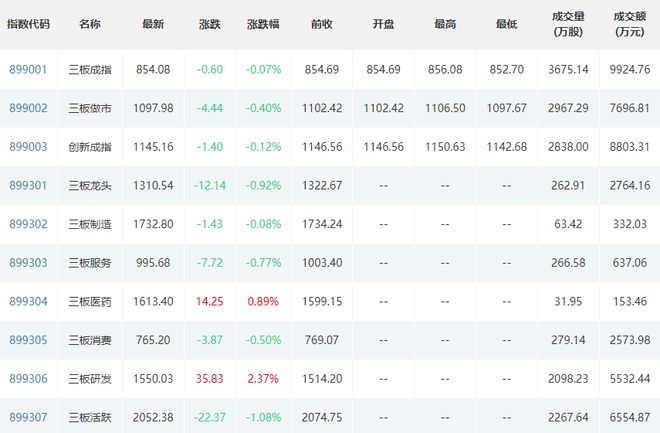Select the name 三板医药
Screen dimensions: 660x433
(90, 302)
